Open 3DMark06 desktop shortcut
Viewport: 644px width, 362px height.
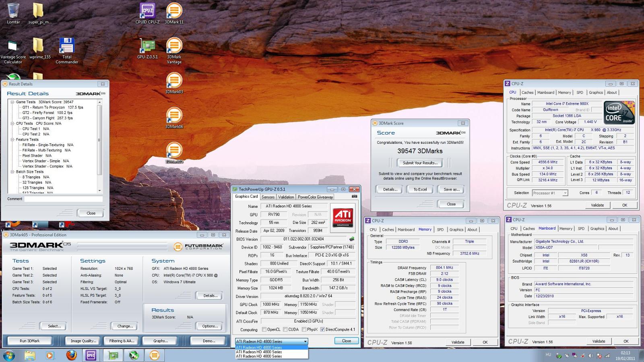[174, 118]
